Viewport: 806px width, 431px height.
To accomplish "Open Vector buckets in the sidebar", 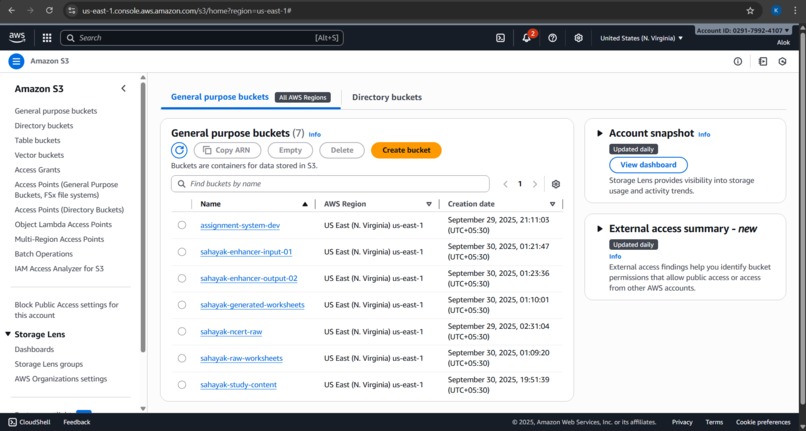I will tap(39, 155).
